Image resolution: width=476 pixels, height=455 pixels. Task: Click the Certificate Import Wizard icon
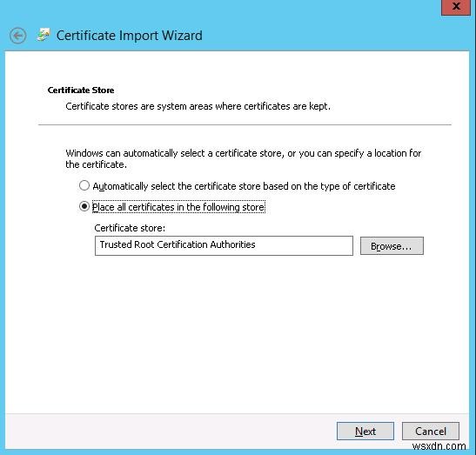(x=44, y=35)
